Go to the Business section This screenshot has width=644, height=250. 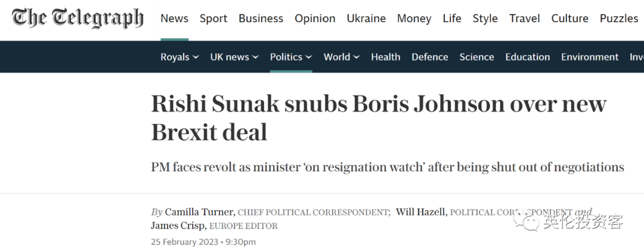click(x=261, y=18)
